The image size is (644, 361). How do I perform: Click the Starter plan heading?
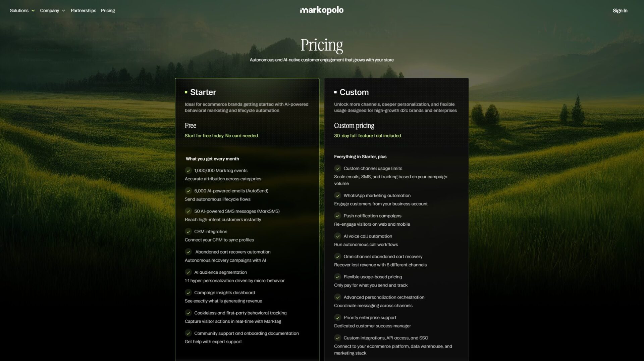pos(203,92)
